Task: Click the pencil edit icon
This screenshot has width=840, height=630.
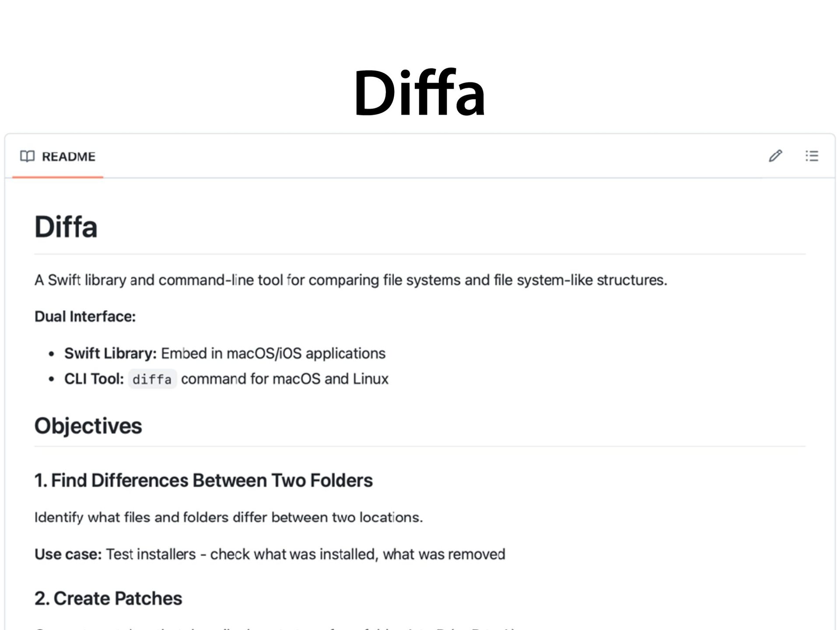Action: [775, 156]
